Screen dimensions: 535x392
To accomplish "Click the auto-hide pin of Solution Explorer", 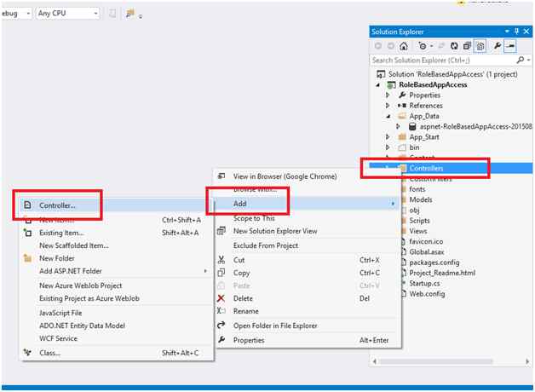I will coord(516,32).
